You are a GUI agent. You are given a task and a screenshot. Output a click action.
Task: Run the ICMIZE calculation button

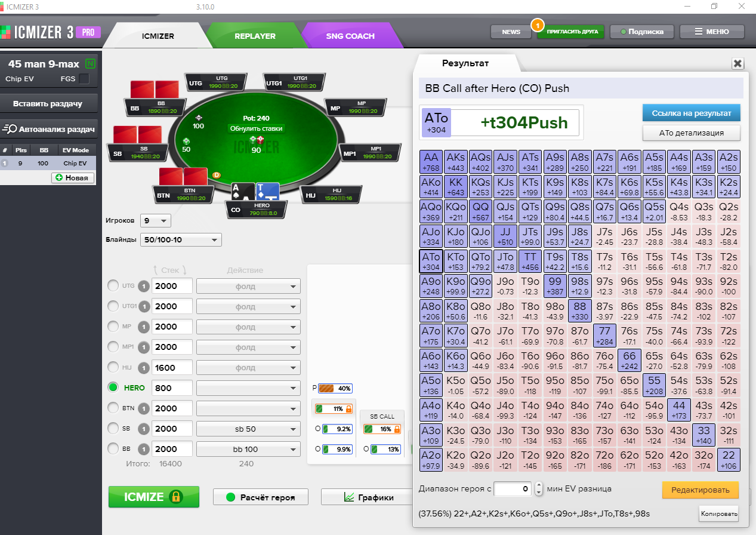[x=154, y=497]
